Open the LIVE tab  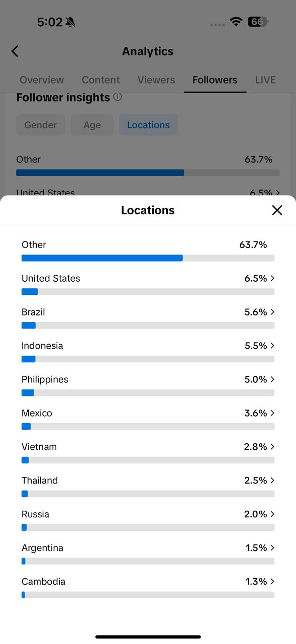click(x=265, y=80)
